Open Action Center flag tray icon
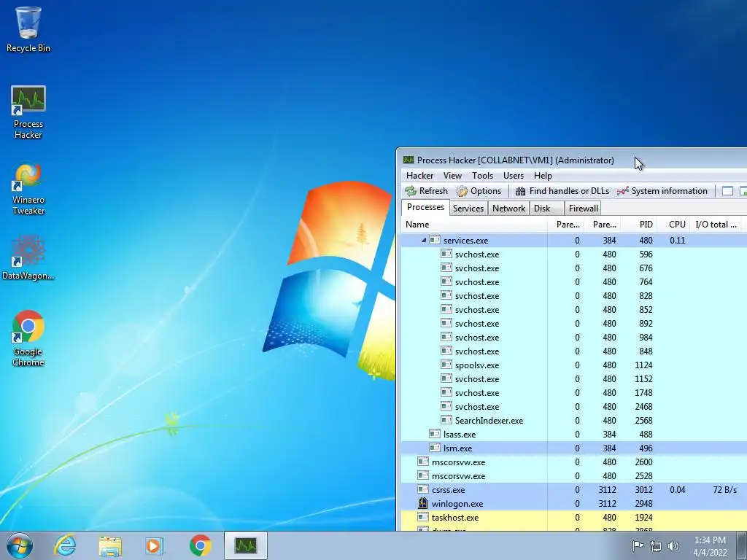 point(638,545)
